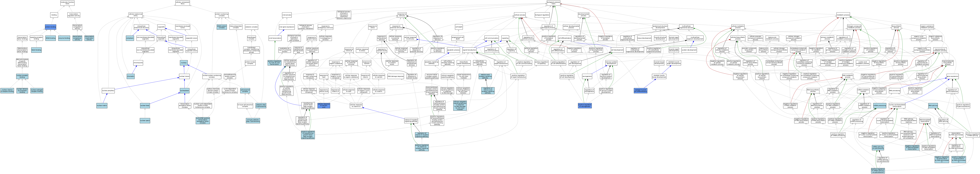Click the transcription coactivator activity node
This screenshot has height=174, width=980.
click(x=89, y=38)
